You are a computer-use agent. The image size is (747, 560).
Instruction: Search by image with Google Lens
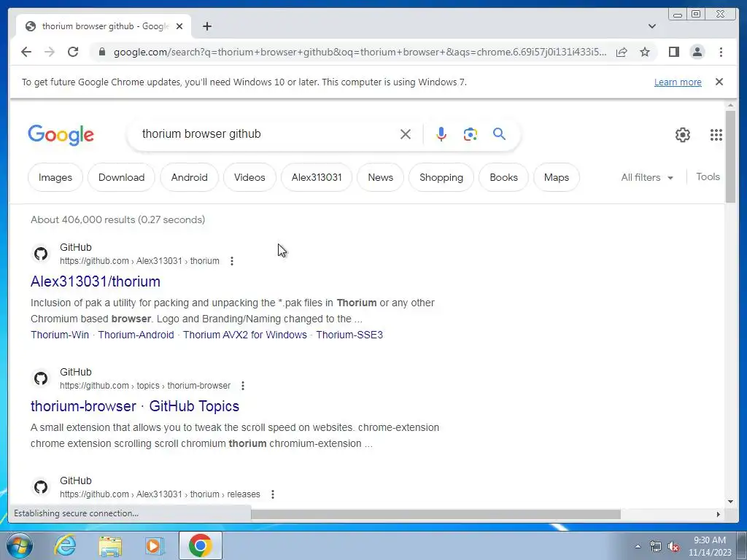click(x=471, y=134)
